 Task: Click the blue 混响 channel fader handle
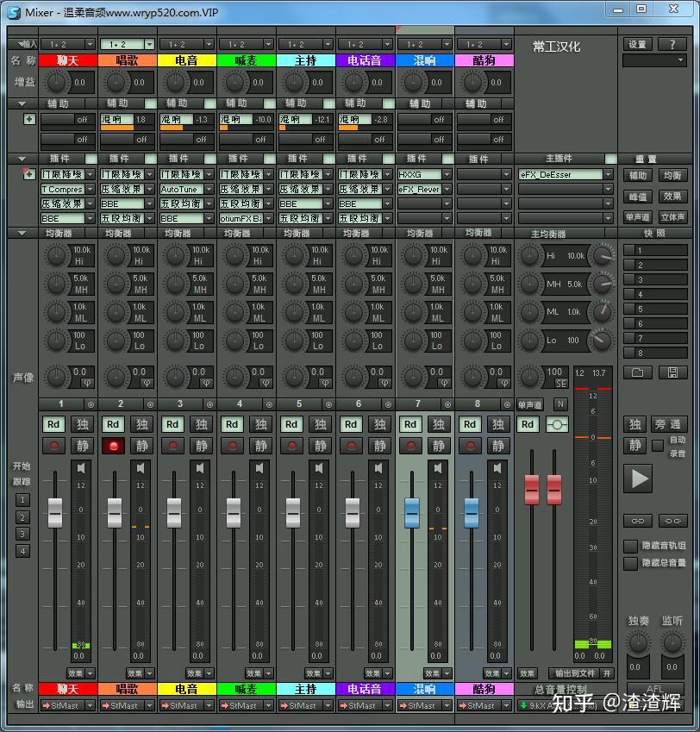[411, 513]
